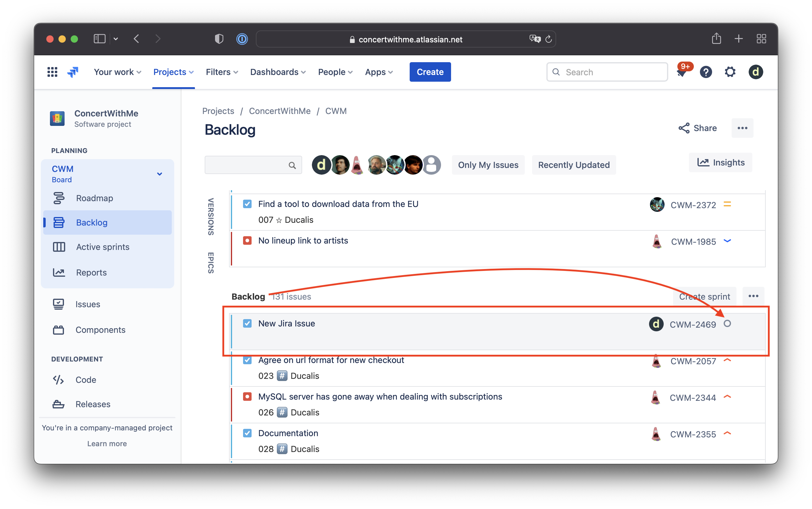Image resolution: width=812 pixels, height=509 pixels.
Task: Expand priority chevron next to CWM-1985
Action: [x=728, y=240]
